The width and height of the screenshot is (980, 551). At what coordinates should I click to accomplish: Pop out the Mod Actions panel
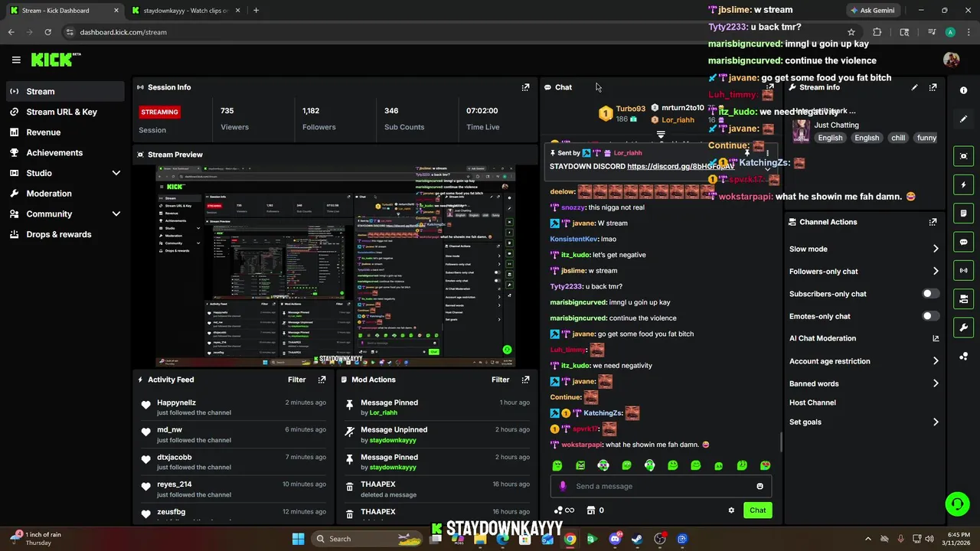tap(525, 380)
